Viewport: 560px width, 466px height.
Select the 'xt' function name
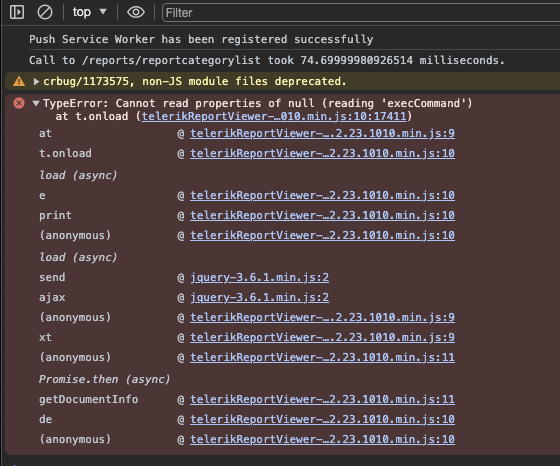(45, 337)
